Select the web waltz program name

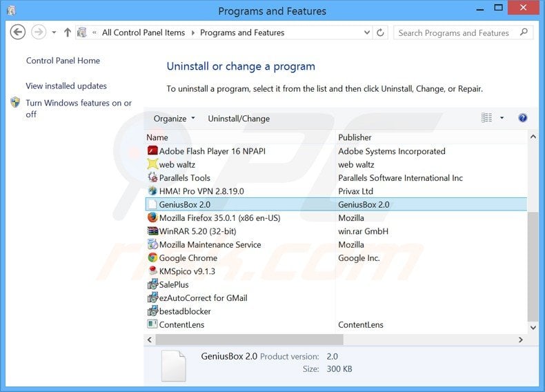[x=177, y=164]
